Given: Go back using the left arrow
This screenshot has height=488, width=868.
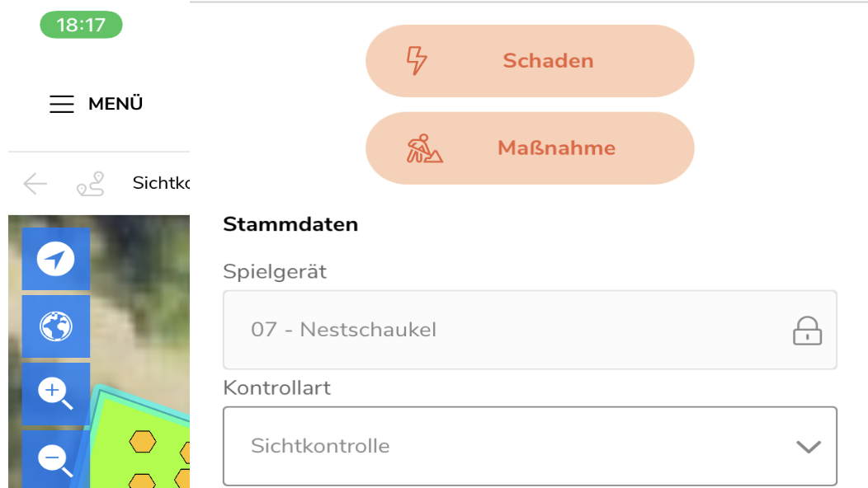Looking at the screenshot, I should coord(35,184).
